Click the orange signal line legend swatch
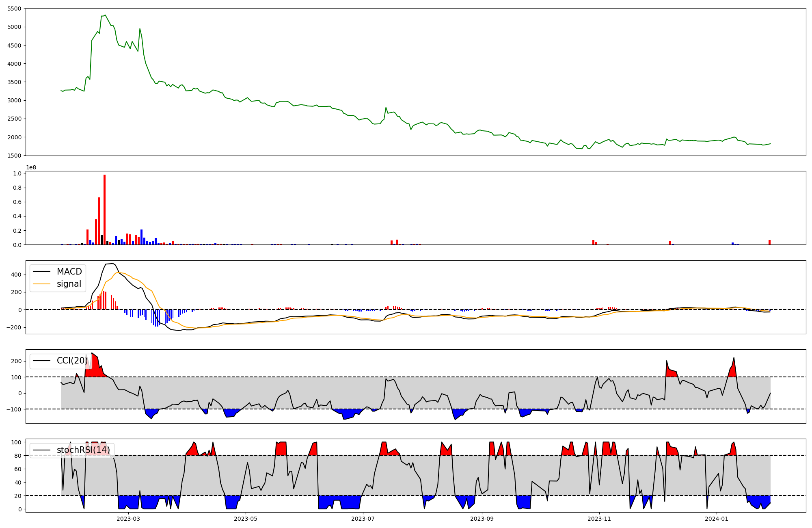The height and width of the screenshot is (528, 812). click(x=41, y=284)
